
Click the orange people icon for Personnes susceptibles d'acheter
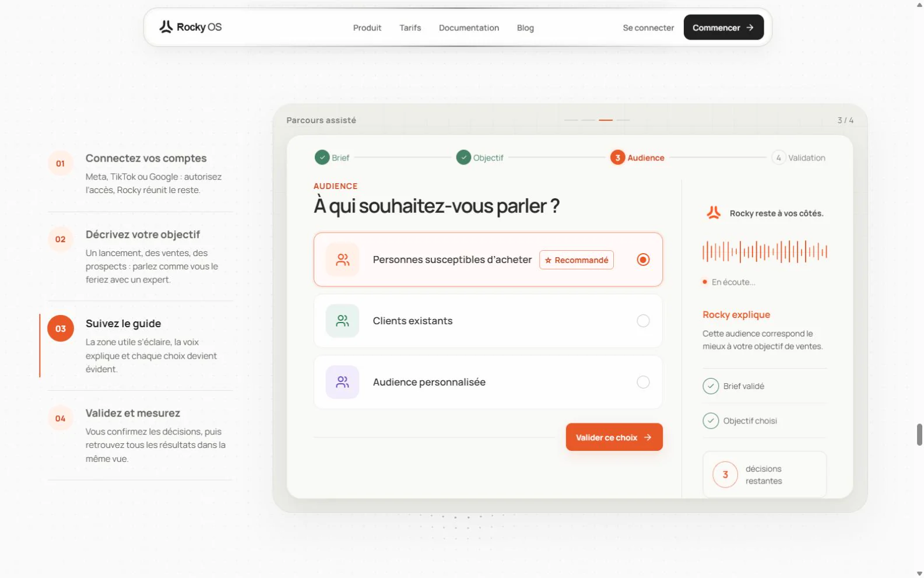342,260
